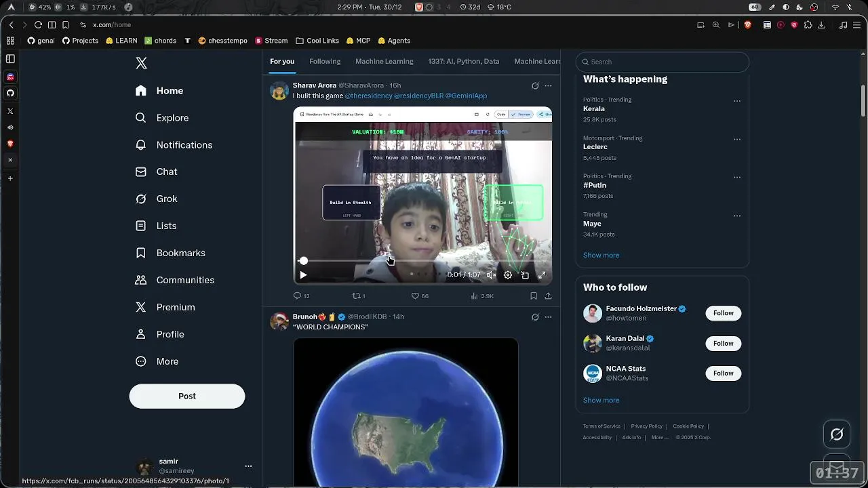
Task: Open more options on Sharav Arora post
Action: tap(548, 85)
